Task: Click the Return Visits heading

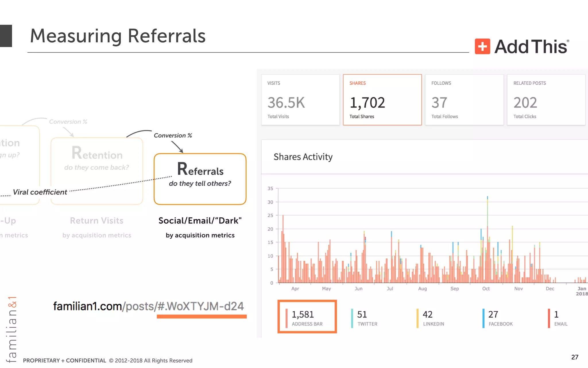Action: click(x=97, y=221)
